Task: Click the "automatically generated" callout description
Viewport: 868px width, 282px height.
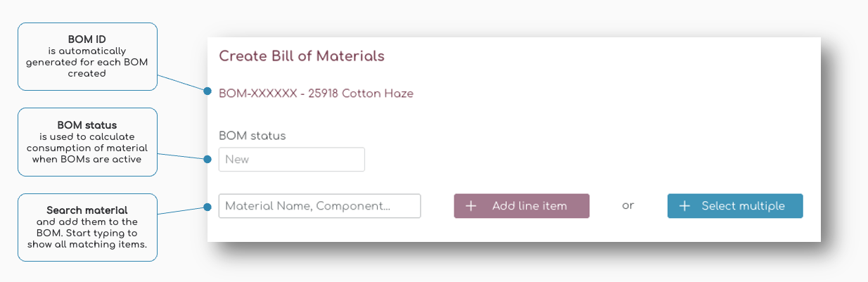Action: pos(87,62)
